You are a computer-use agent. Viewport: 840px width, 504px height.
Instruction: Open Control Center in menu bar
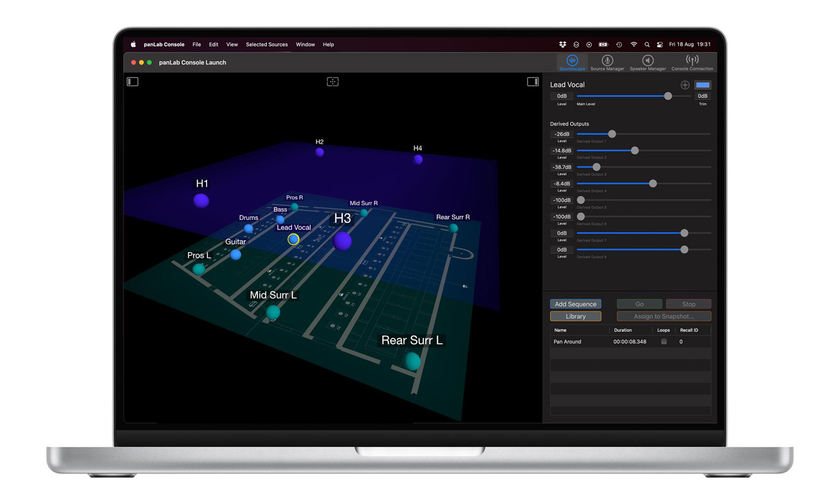[x=660, y=44]
